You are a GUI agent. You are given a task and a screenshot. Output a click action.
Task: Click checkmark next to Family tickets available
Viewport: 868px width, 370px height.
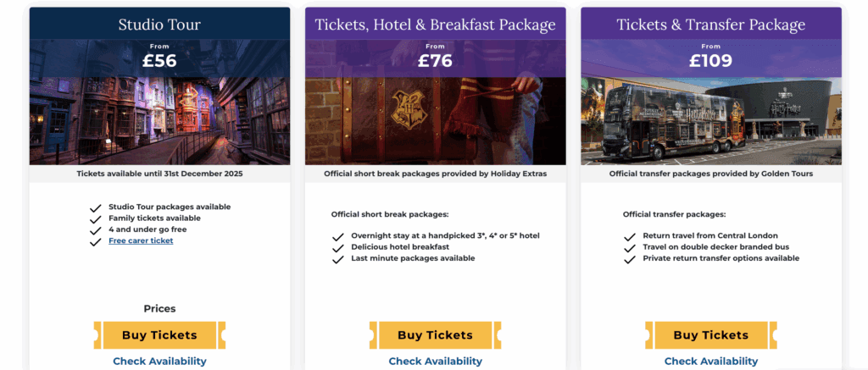(x=96, y=218)
